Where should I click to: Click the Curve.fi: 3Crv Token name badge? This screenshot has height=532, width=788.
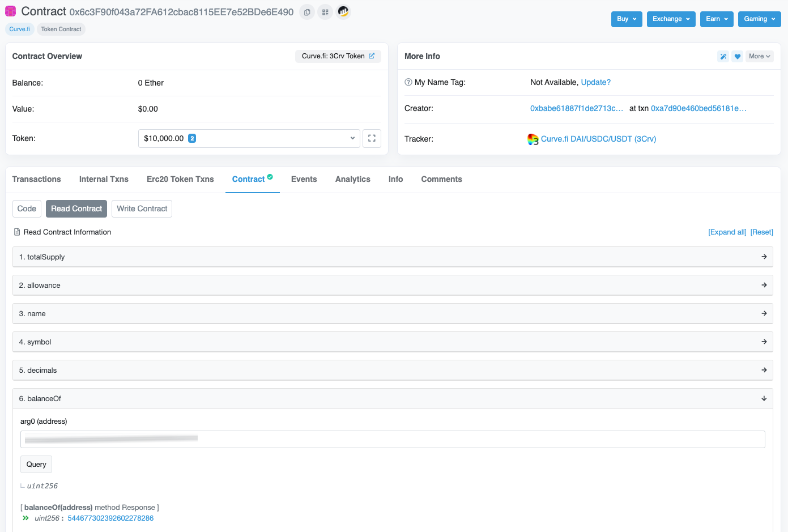click(338, 56)
